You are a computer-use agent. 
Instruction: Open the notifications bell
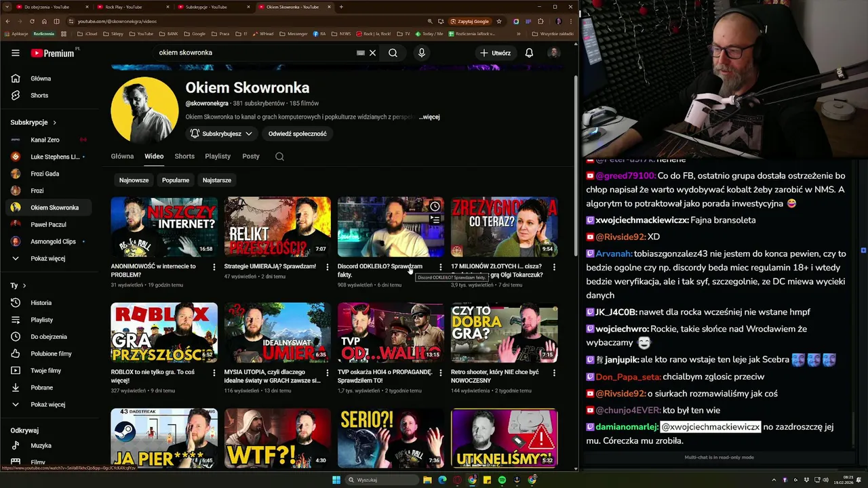pyautogui.click(x=529, y=53)
